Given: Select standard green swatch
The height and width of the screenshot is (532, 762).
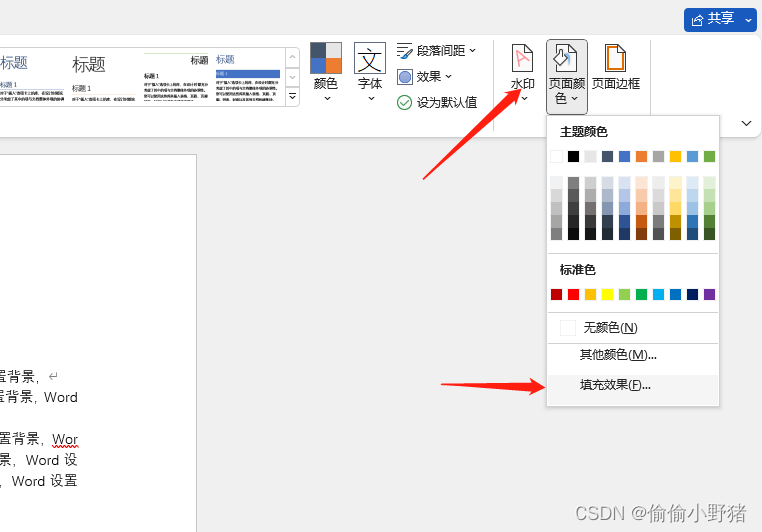Looking at the screenshot, I should pos(641,294).
